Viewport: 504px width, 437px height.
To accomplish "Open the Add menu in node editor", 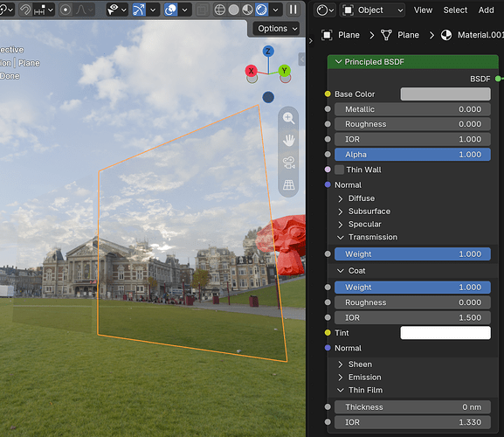I will [486, 10].
